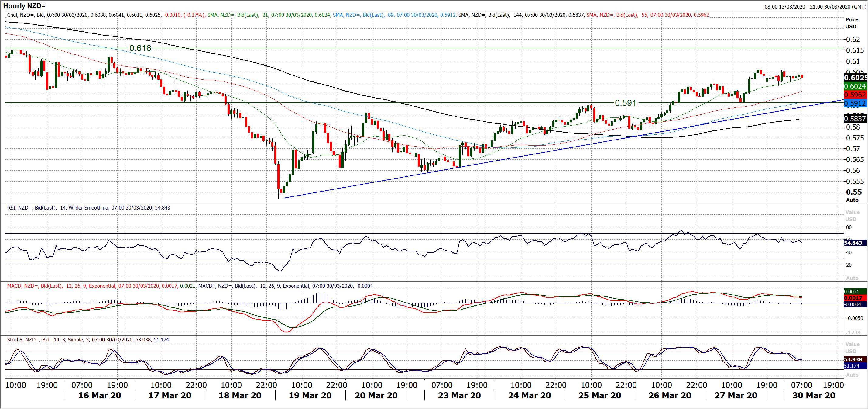Click the 25 Mar 20 date label

[x=600, y=396]
